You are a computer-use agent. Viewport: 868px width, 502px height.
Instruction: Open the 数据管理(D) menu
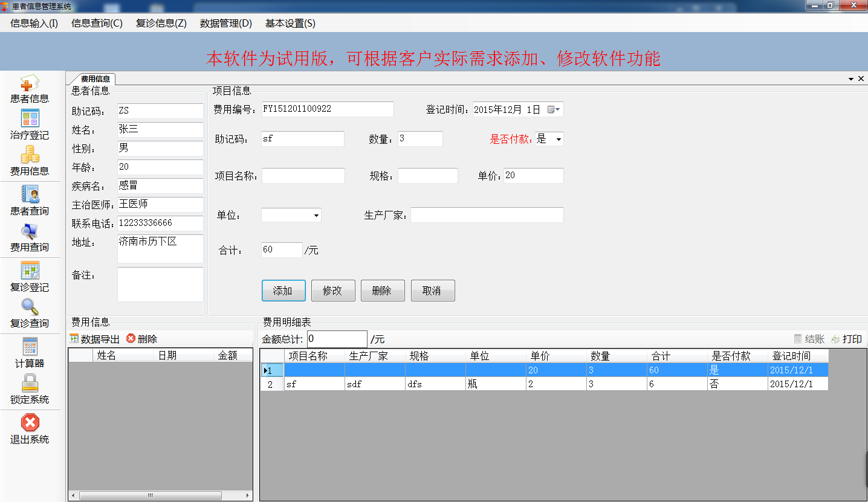225,24
